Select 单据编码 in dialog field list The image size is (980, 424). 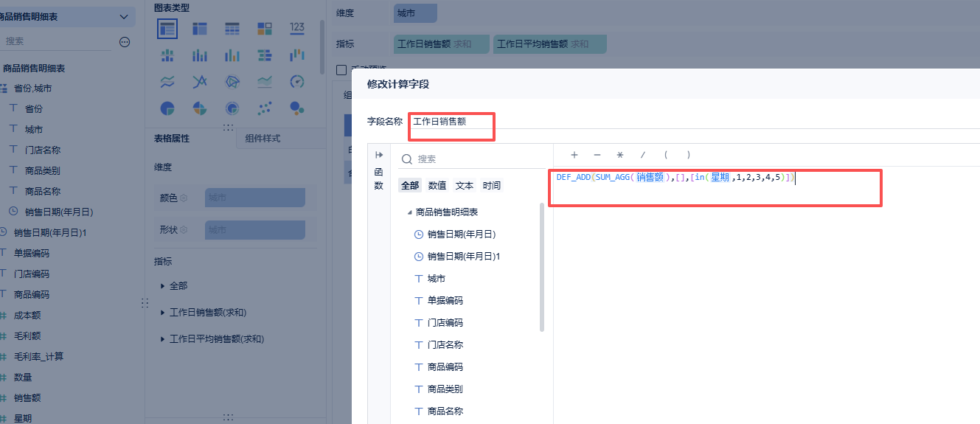coord(445,301)
